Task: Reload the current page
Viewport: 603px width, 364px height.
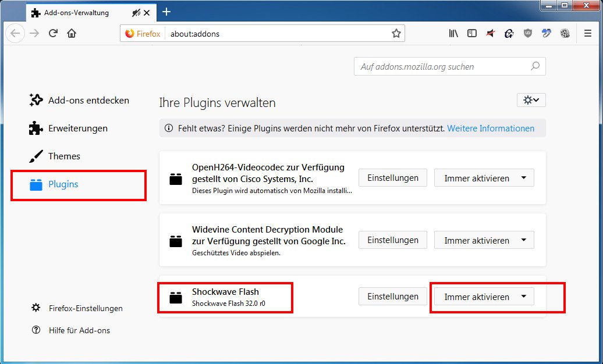Action: pyautogui.click(x=53, y=34)
